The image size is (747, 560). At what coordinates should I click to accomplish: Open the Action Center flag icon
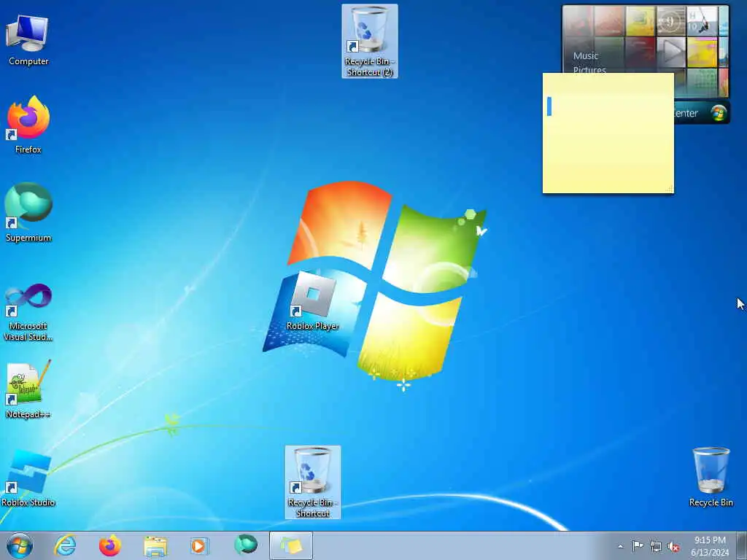click(638, 545)
